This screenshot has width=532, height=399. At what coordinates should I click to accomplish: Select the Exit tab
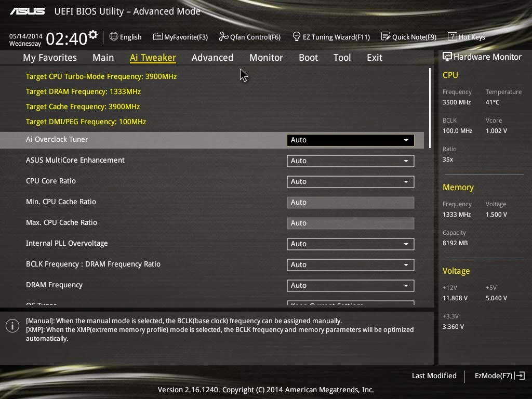click(x=375, y=57)
